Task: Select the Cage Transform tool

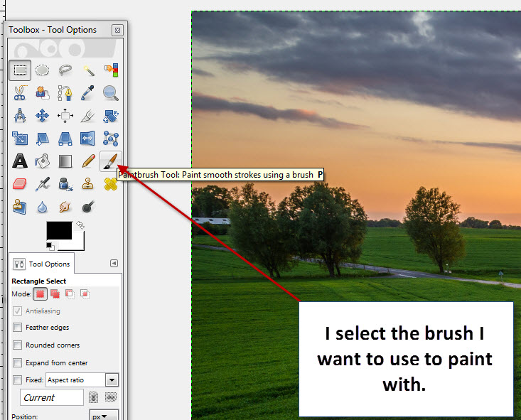Action: point(111,139)
